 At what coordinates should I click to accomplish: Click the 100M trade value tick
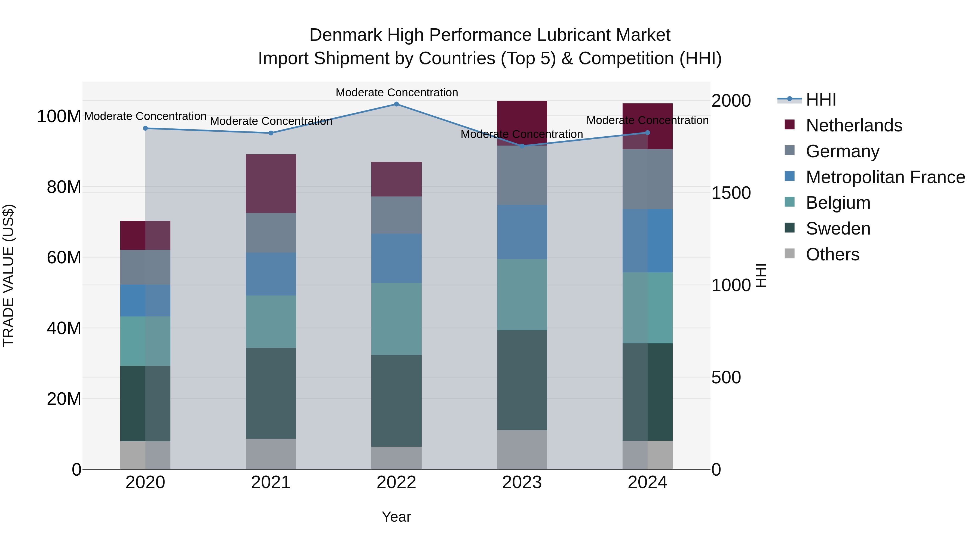[59, 116]
